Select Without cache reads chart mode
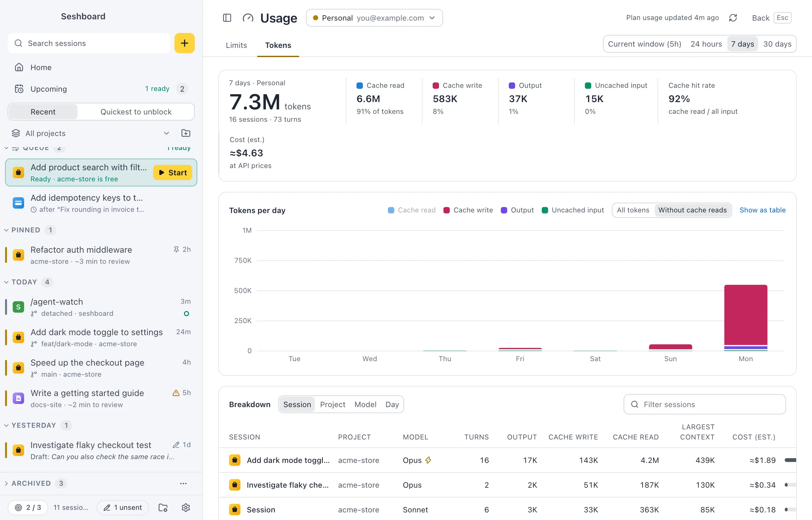This screenshot has width=812, height=520. 692,210
